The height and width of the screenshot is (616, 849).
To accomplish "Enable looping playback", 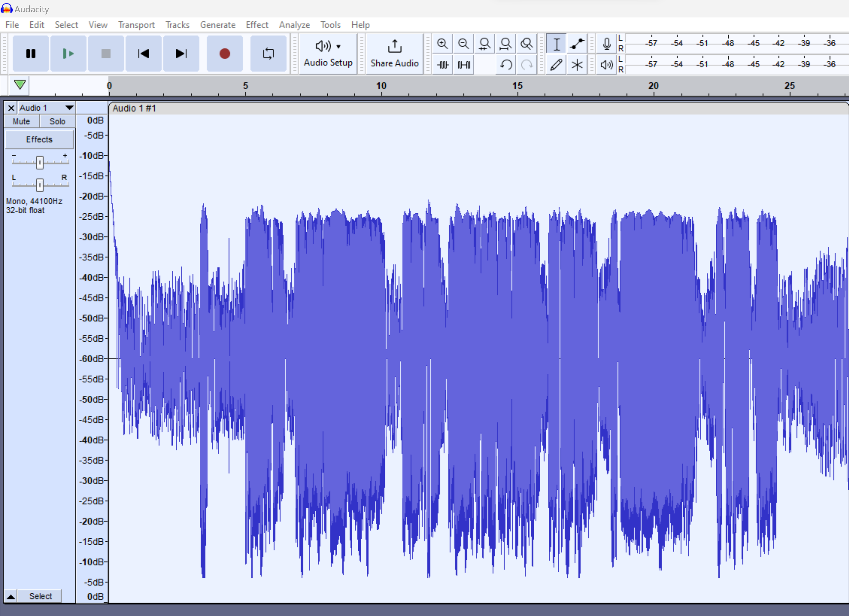I will (268, 54).
